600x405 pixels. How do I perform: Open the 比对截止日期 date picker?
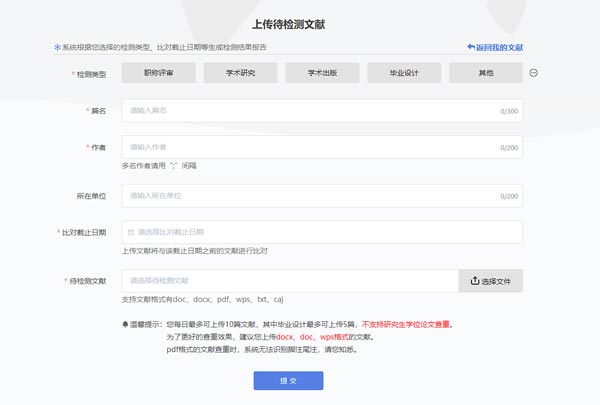[322, 232]
